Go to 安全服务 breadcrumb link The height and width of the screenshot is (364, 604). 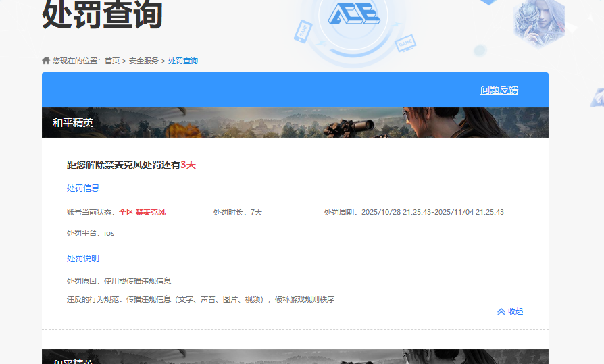[x=144, y=61]
